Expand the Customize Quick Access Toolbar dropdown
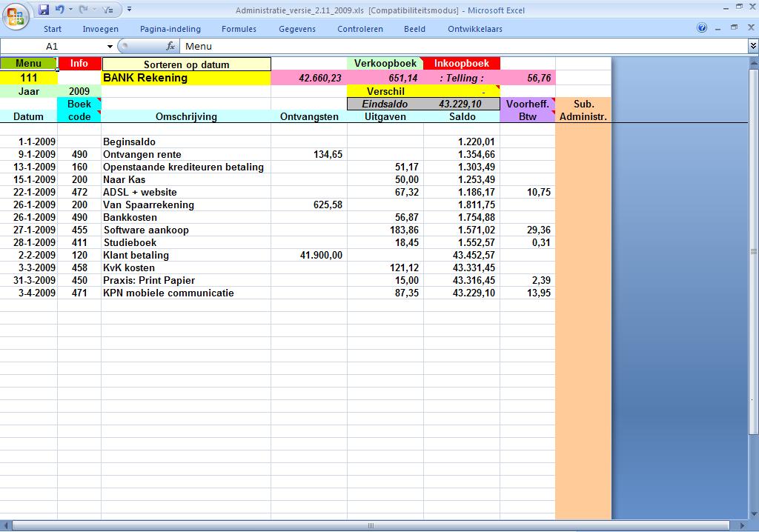The image size is (759, 532). pos(129,10)
